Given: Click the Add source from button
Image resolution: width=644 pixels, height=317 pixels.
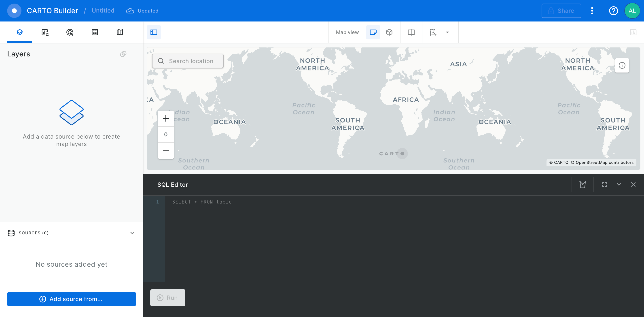Looking at the screenshot, I should tap(72, 299).
